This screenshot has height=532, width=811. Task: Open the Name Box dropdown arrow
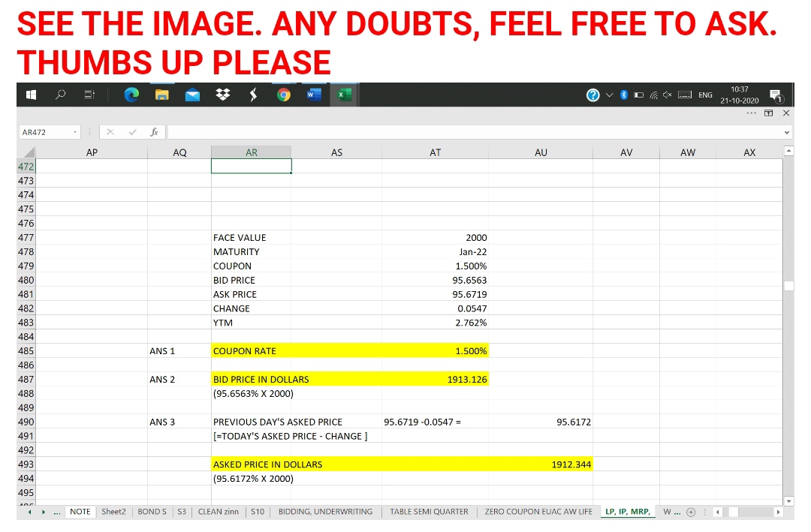(75, 132)
